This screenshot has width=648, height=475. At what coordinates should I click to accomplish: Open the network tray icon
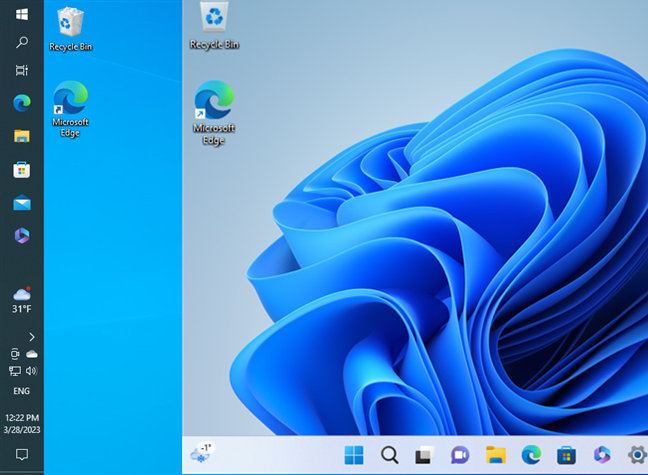coord(15,371)
